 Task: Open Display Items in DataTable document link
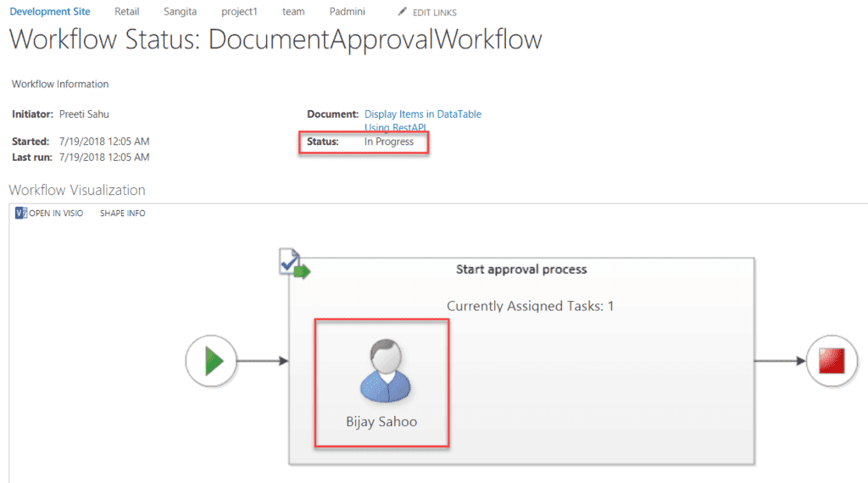coord(422,120)
